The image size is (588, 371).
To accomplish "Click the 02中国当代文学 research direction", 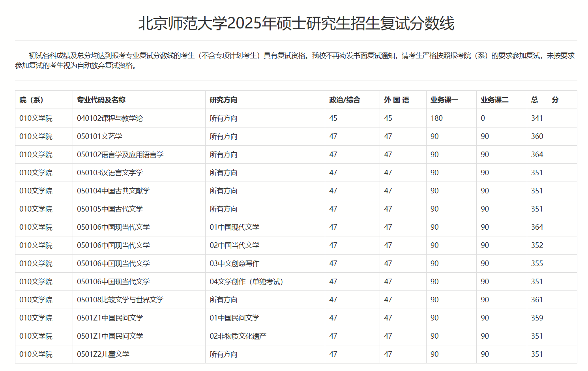I will (234, 245).
